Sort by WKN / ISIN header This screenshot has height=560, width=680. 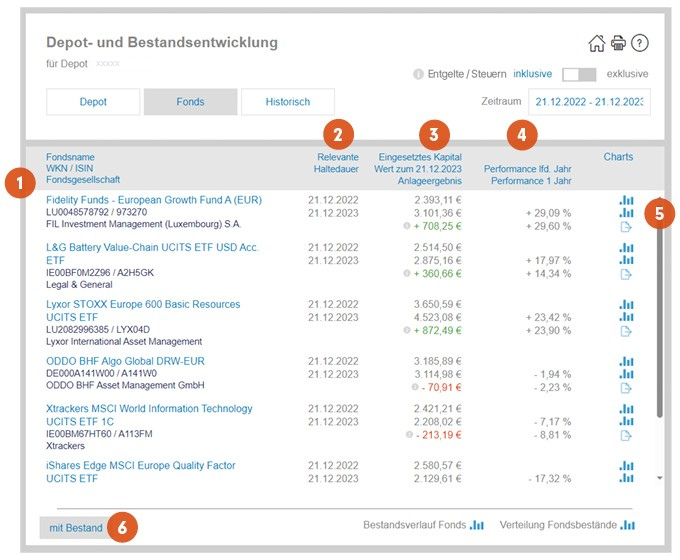70,168
